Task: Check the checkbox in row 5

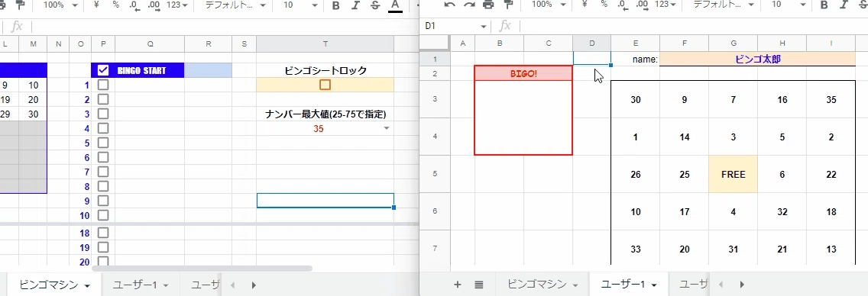Action: 103,143
